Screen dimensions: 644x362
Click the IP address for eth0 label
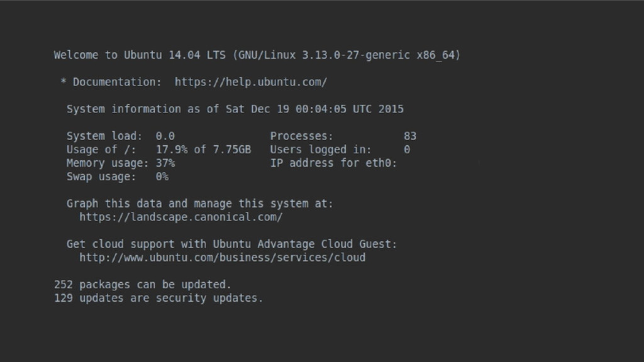[333, 163]
